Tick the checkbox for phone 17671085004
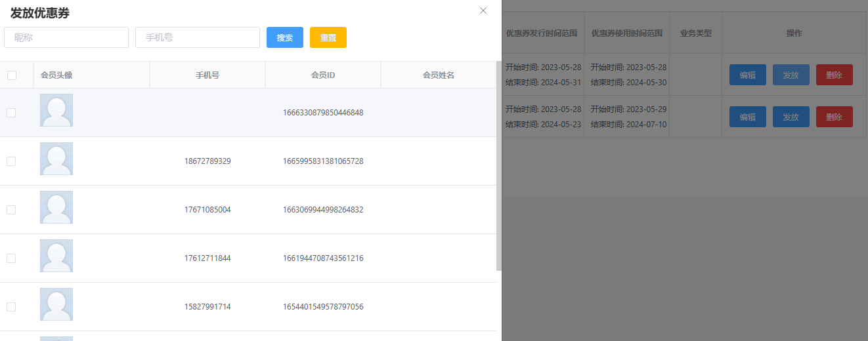The height and width of the screenshot is (341, 868). [11, 210]
